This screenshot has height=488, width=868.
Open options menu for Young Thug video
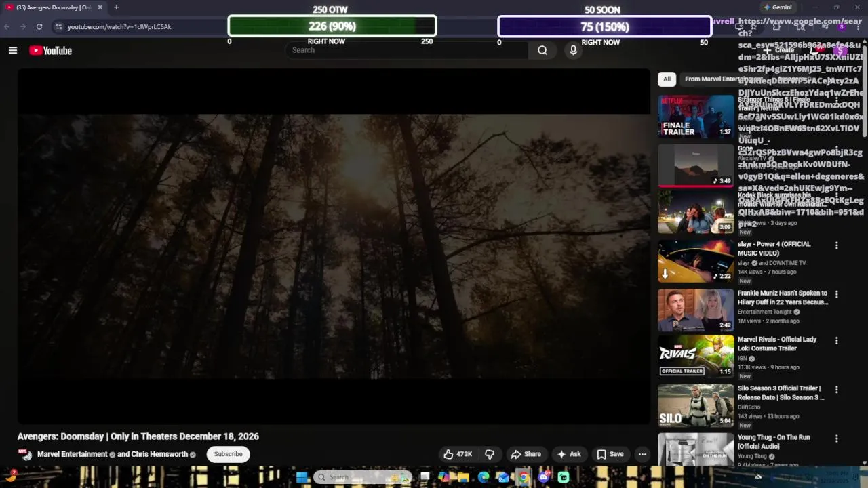tap(836, 439)
